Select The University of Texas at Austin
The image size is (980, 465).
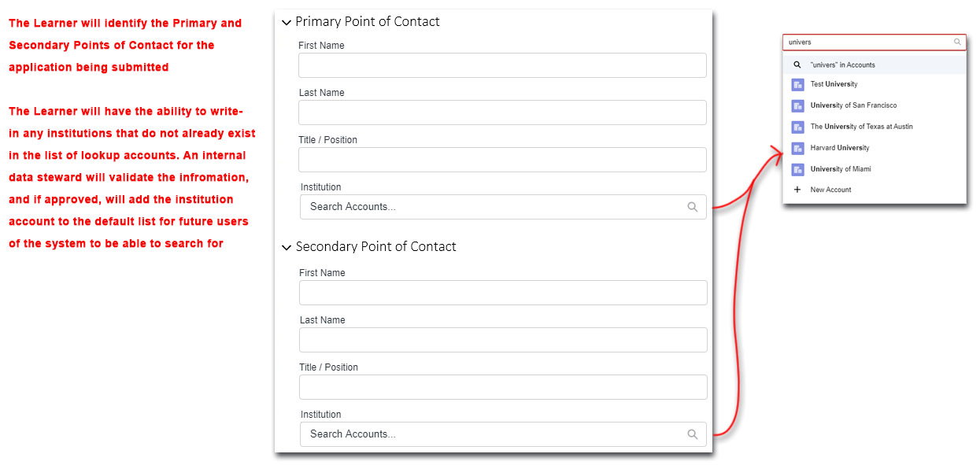(x=861, y=127)
